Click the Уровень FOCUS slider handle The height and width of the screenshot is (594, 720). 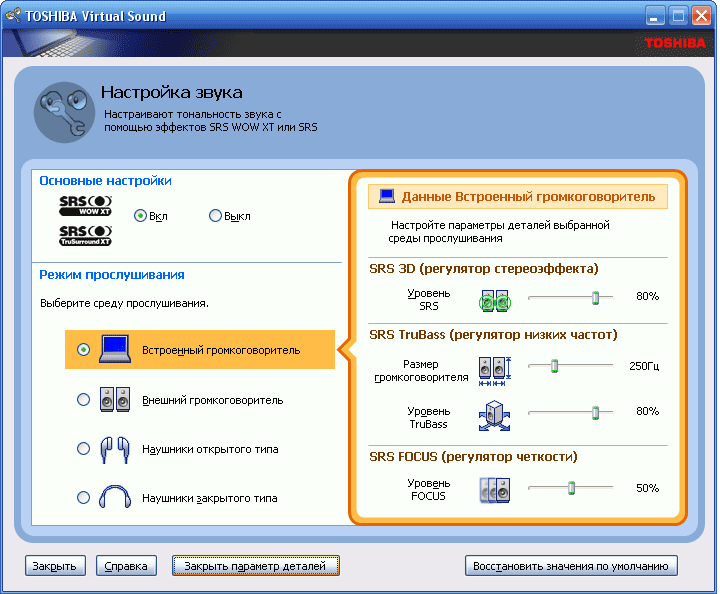click(571, 488)
